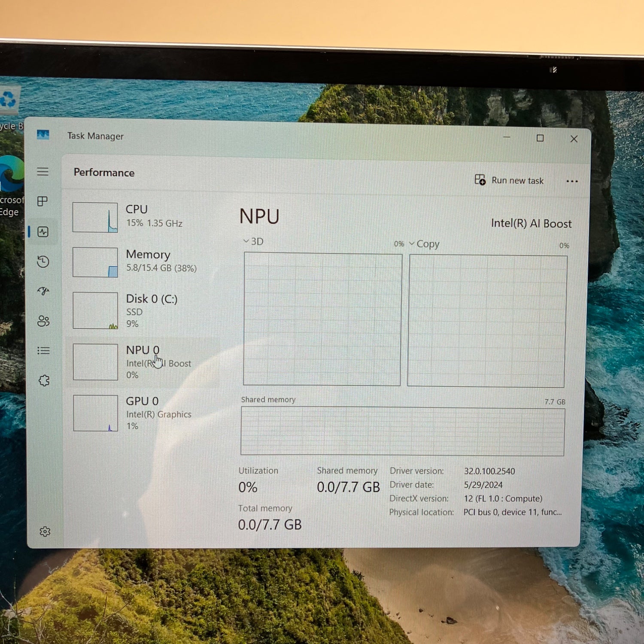The width and height of the screenshot is (644, 644).
Task: Open the App history view
Action: 43,261
